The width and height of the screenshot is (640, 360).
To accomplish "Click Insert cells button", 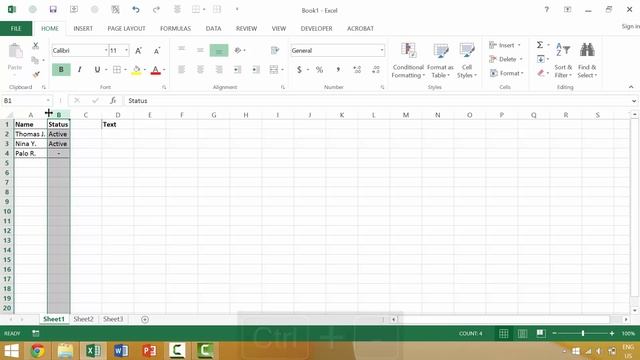I will pos(505,45).
